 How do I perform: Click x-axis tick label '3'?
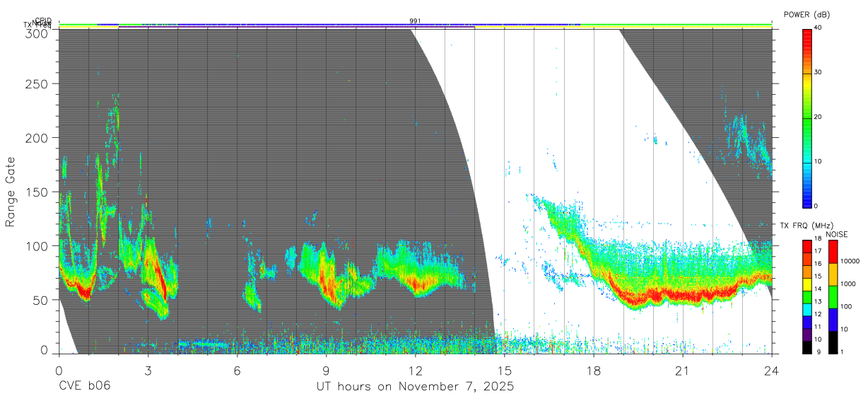148,370
